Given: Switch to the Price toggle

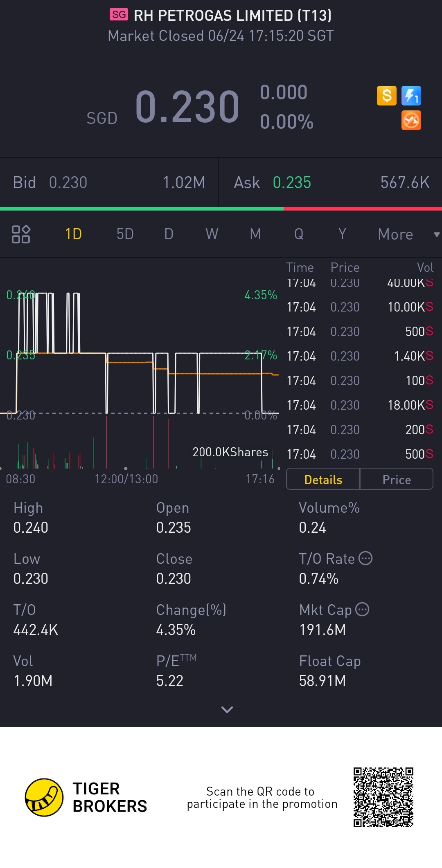Looking at the screenshot, I should point(396,479).
